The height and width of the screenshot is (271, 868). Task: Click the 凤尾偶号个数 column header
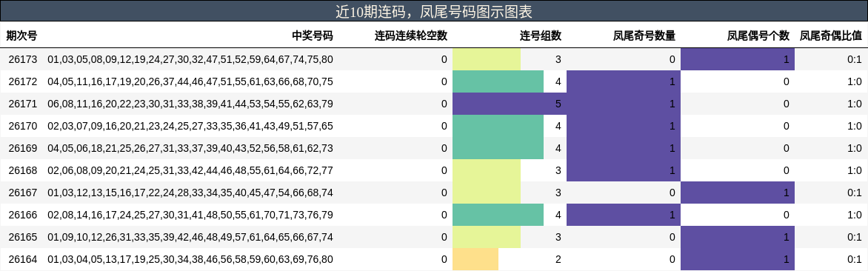tap(758, 36)
